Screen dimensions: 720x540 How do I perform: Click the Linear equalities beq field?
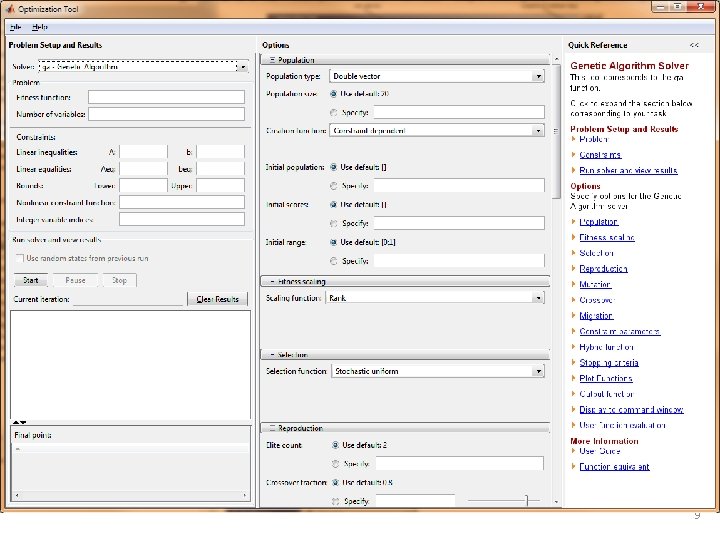pos(220,169)
